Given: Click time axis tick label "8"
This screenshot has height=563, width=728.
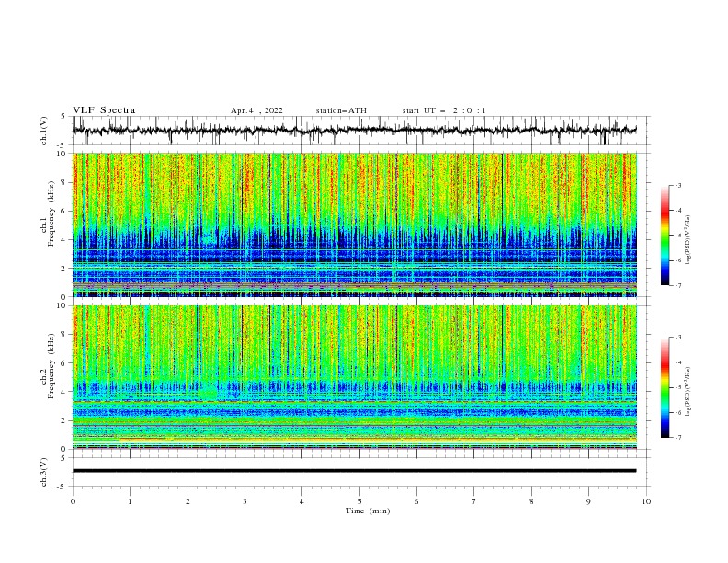Looking at the screenshot, I should [x=531, y=501].
